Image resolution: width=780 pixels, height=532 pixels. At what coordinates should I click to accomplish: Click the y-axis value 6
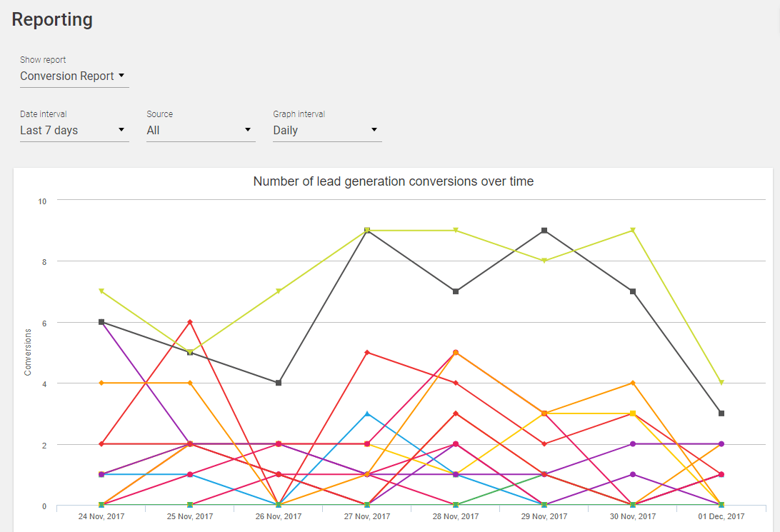[x=44, y=323]
